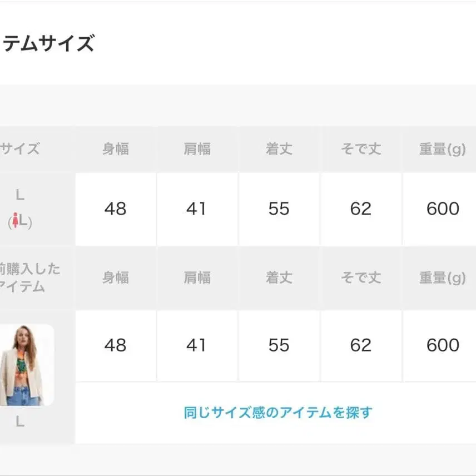Click the テムサイズ section heading
Screen dimensions: 476x476
point(48,43)
